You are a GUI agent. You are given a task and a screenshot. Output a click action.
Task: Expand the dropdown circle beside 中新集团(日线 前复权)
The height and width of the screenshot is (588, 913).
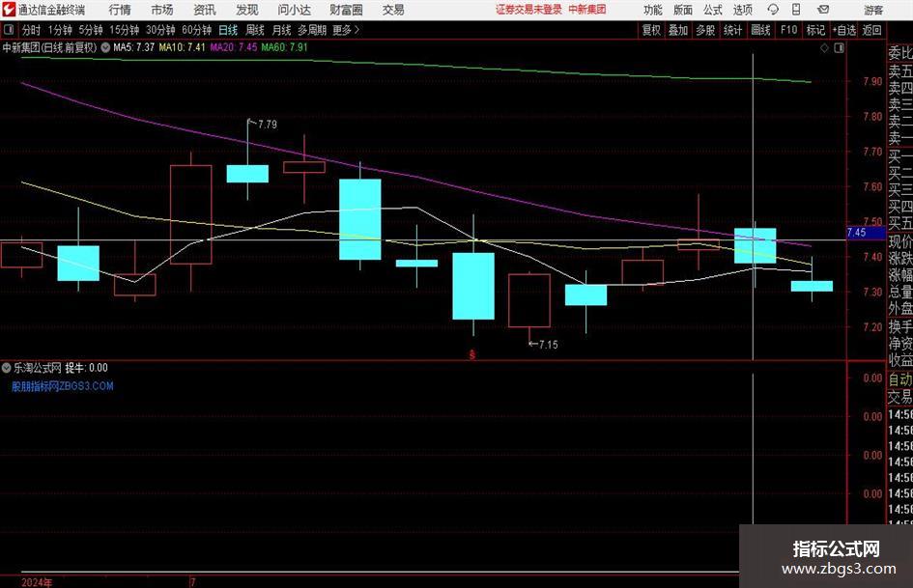coord(105,47)
